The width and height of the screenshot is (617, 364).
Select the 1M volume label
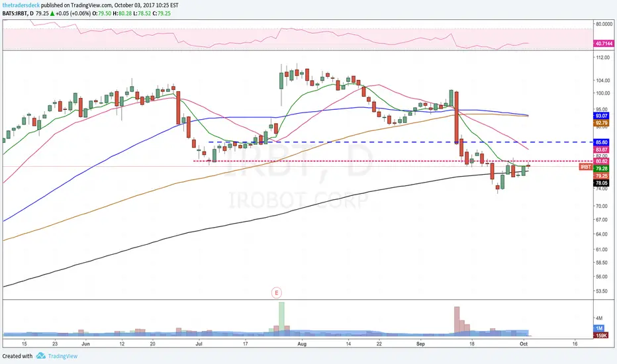coord(598,328)
